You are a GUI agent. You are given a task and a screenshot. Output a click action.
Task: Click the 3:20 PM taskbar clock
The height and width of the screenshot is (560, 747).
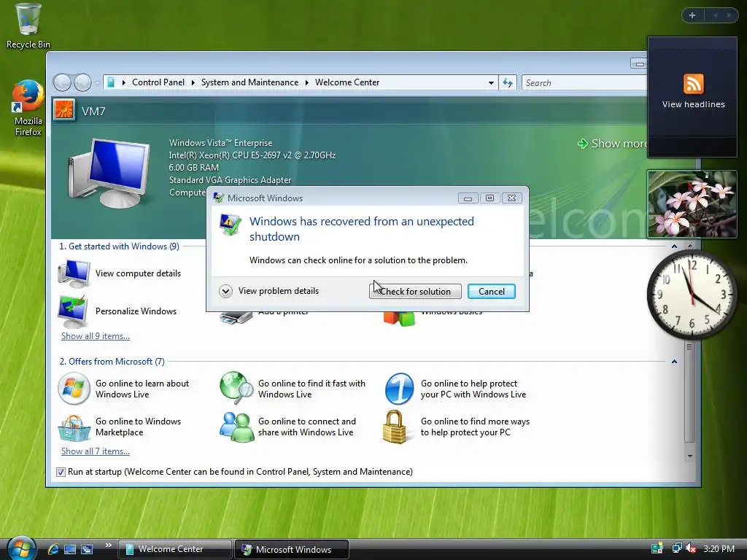pyautogui.click(x=719, y=549)
